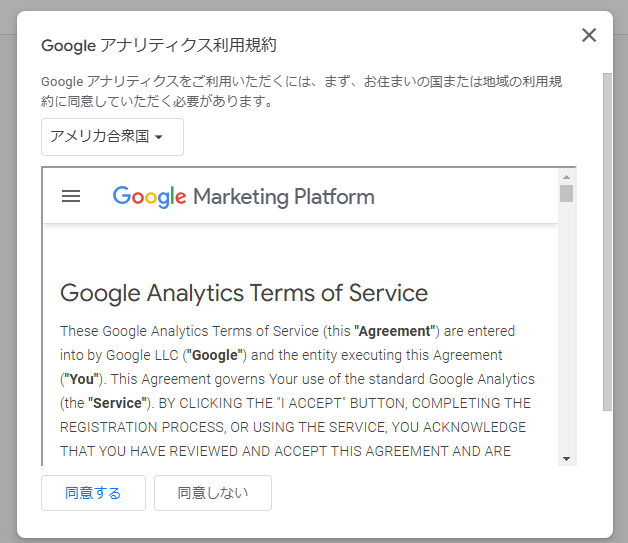Click the caret arrow beside アメリカ合衆国

(x=159, y=138)
